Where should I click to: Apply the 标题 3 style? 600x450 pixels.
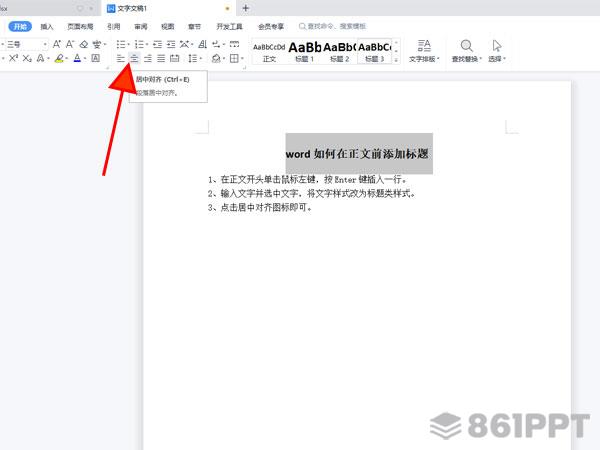[x=375, y=51]
